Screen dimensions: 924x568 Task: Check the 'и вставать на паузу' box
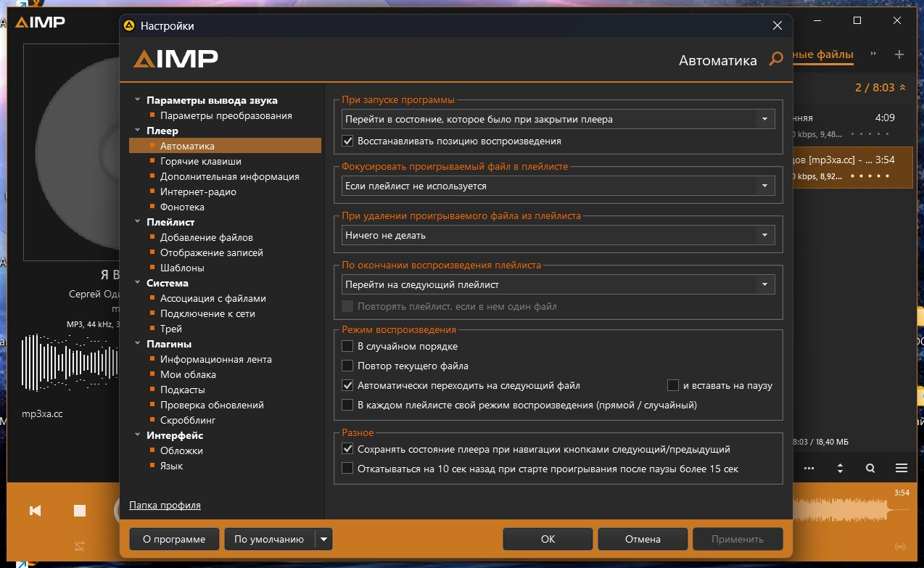click(673, 385)
